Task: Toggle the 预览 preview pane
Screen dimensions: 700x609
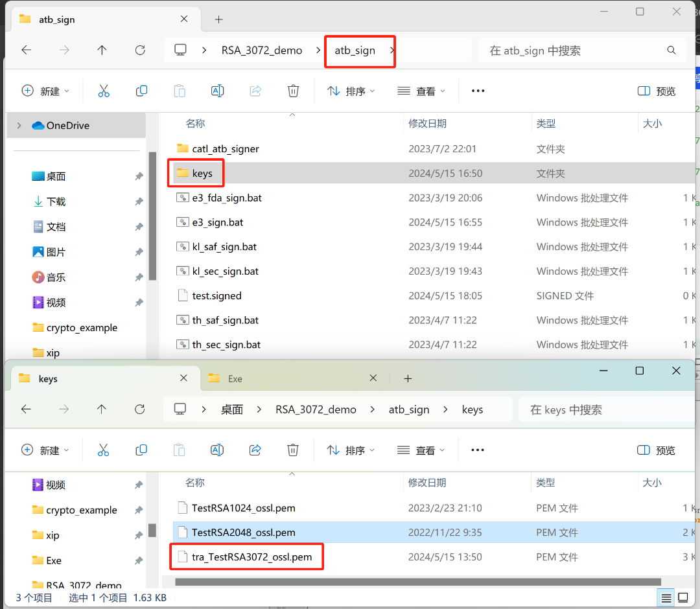Action: pos(655,90)
